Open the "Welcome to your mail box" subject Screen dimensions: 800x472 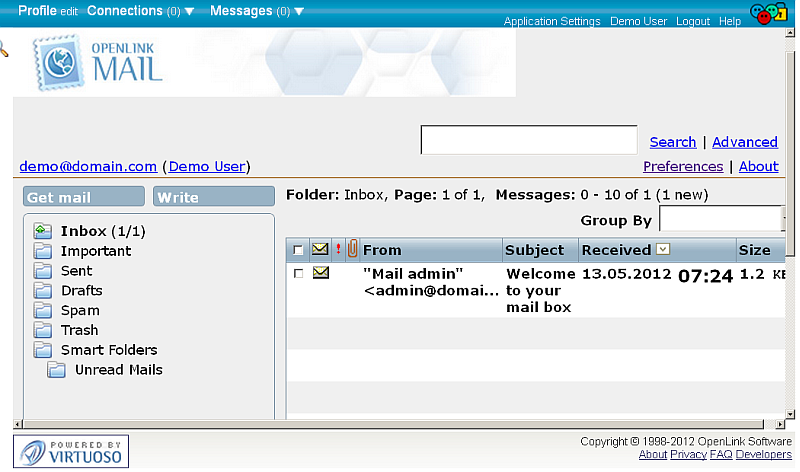[540, 290]
